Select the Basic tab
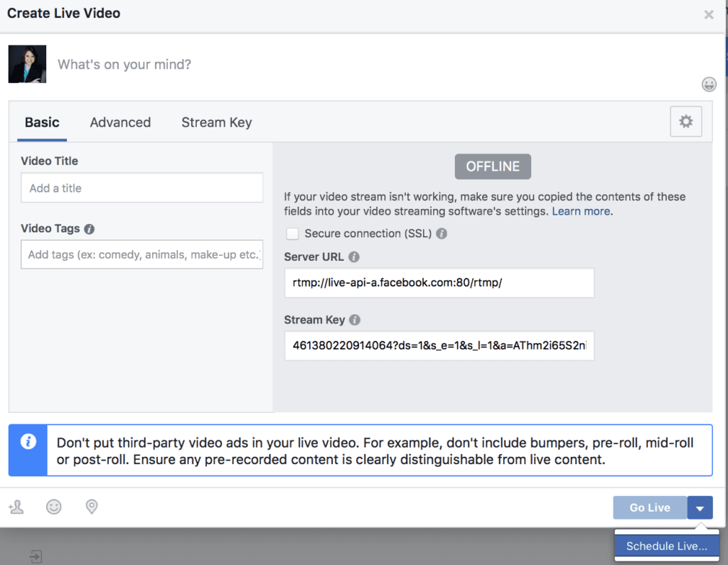The width and height of the screenshot is (728, 565). (42, 122)
